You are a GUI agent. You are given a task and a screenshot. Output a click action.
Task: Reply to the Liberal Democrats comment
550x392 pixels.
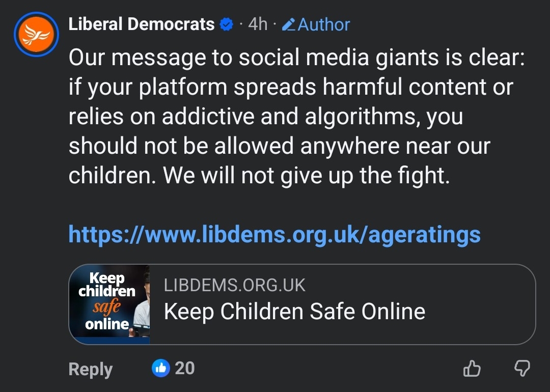(90, 369)
